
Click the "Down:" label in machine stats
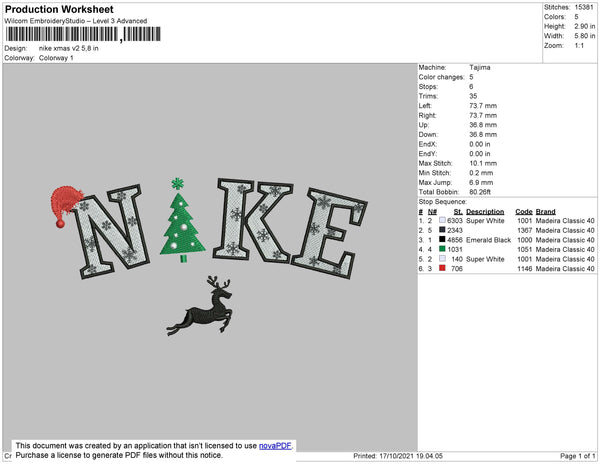[x=428, y=135]
